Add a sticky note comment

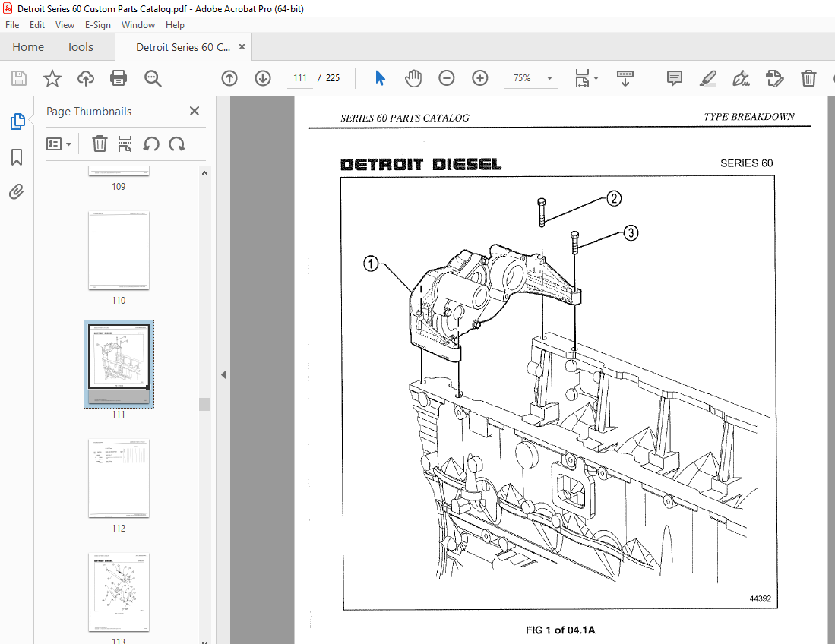pos(674,78)
